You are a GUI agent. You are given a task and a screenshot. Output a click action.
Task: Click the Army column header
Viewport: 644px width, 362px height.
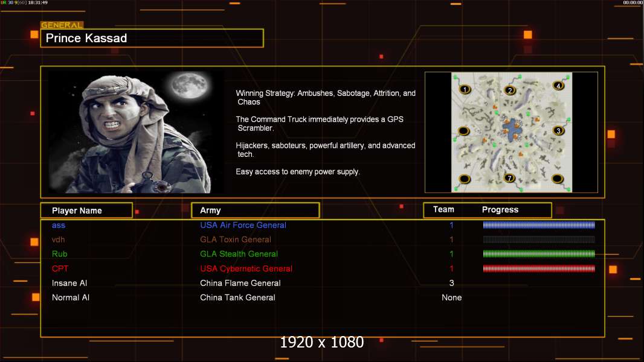click(x=255, y=211)
